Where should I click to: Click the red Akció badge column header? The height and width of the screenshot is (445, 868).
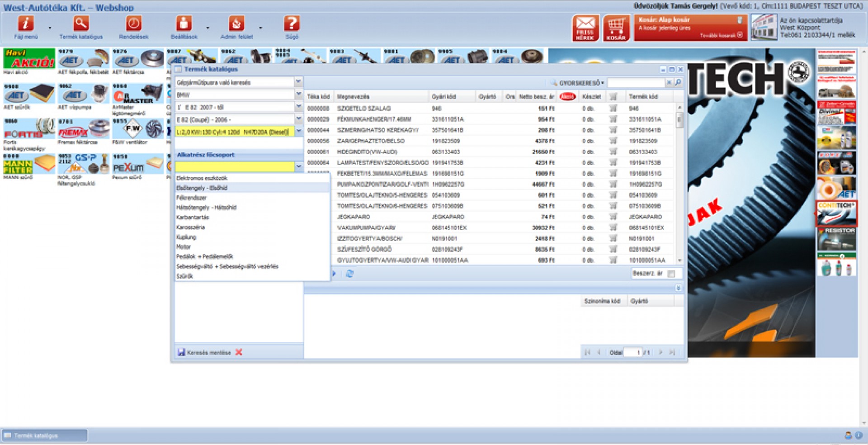tap(567, 96)
